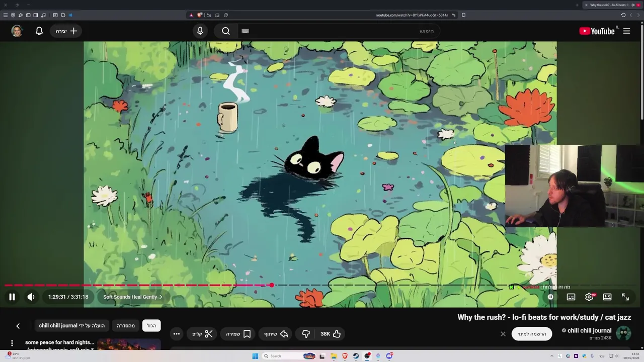The image size is (644, 362).
Task: Open the Windows Start button
Action: point(255,356)
